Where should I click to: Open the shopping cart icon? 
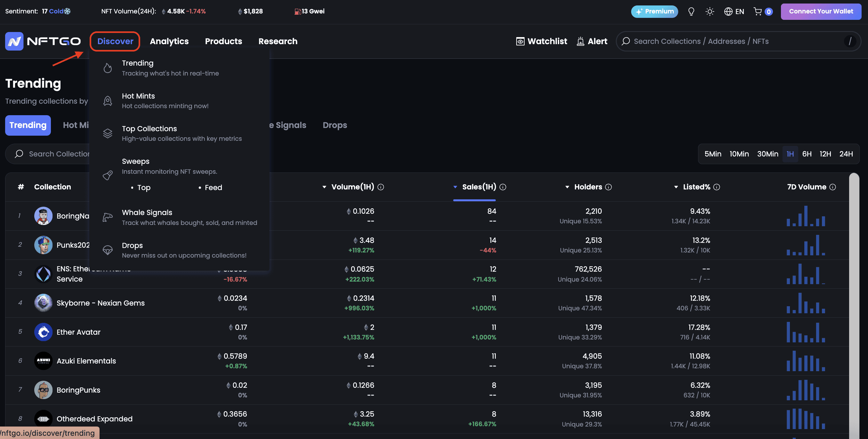[758, 12]
